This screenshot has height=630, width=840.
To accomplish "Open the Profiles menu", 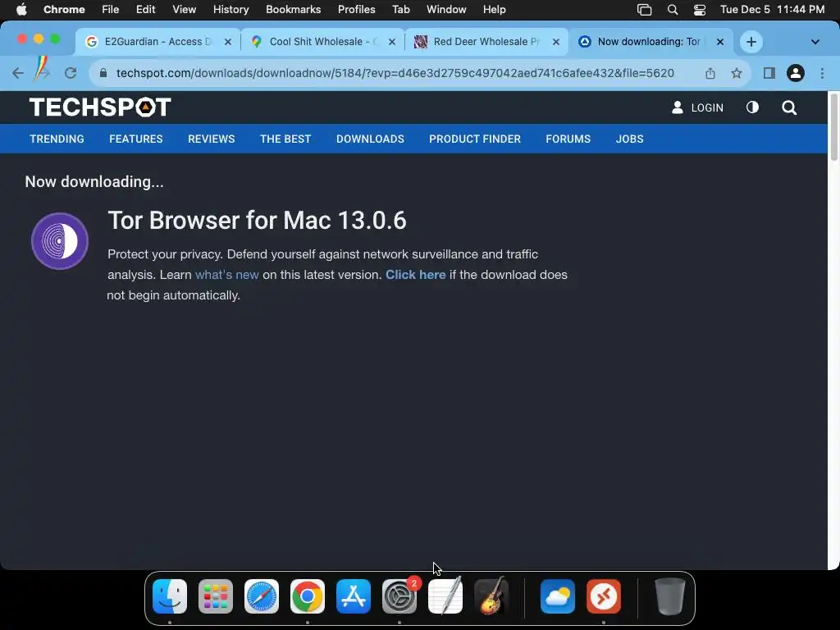I will tap(356, 10).
